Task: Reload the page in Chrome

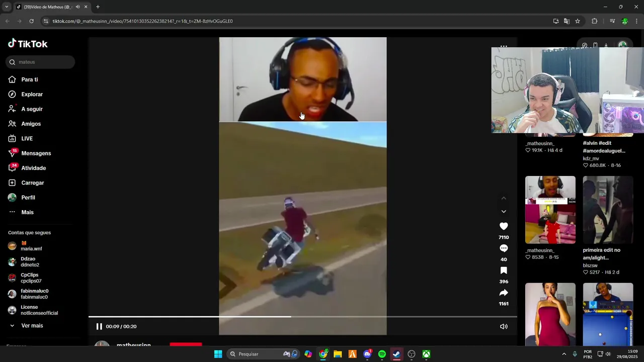Action: click(31, 21)
